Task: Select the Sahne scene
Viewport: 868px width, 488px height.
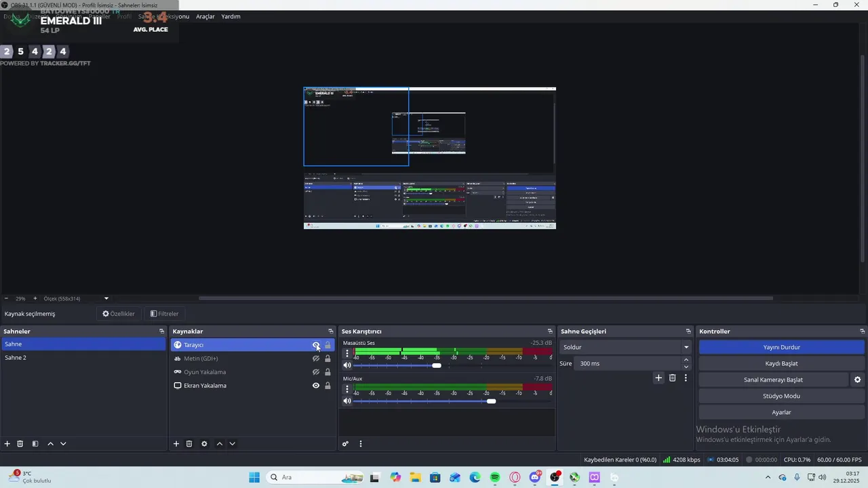Action: (83, 344)
